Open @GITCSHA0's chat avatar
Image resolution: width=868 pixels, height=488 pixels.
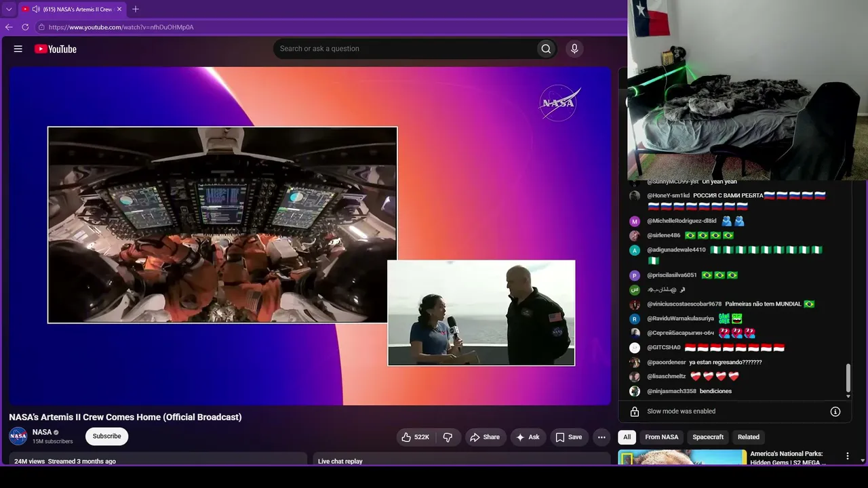[x=635, y=348]
